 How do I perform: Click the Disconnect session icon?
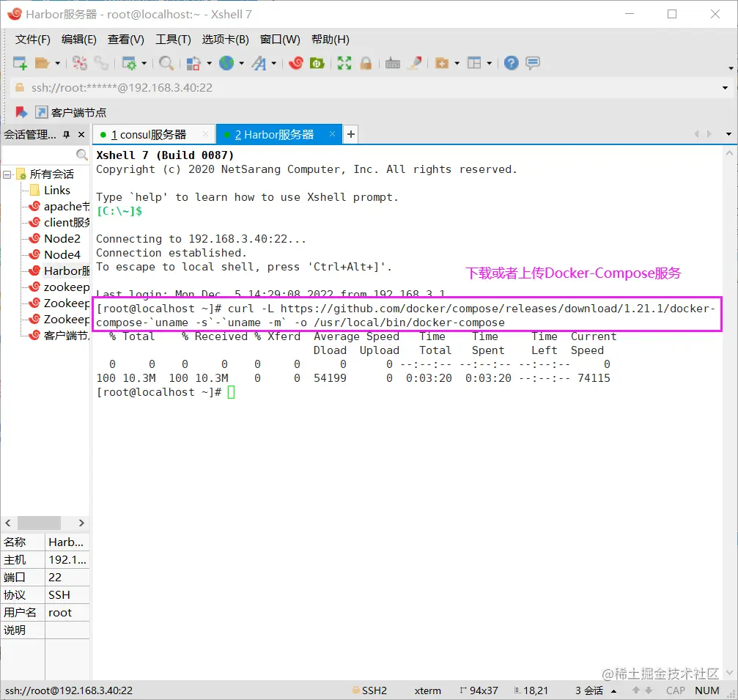[x=80, y=62]
